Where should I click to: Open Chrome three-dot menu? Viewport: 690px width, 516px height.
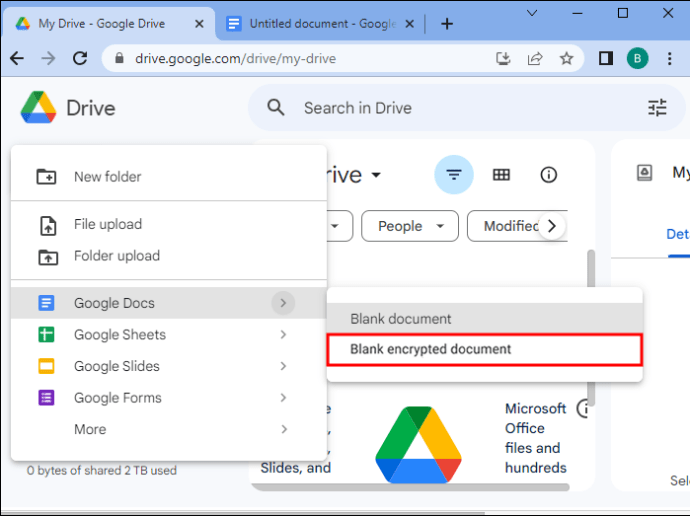(x=669, y=58)
